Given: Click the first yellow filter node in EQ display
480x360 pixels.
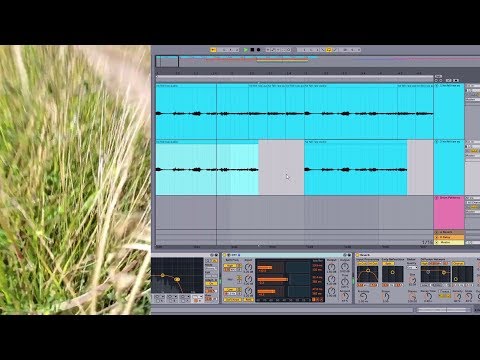Looking at the screenshot, I should 163,275.
